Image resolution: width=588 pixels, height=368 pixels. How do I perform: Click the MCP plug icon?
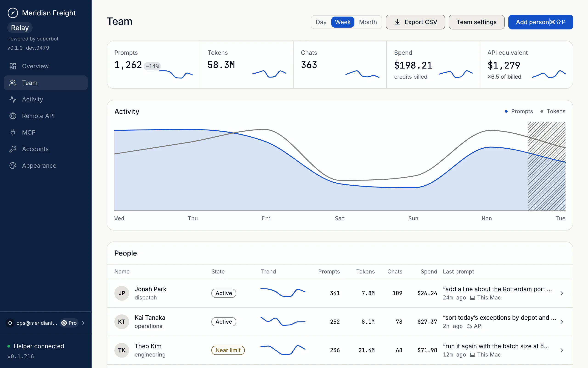[13, 132]
